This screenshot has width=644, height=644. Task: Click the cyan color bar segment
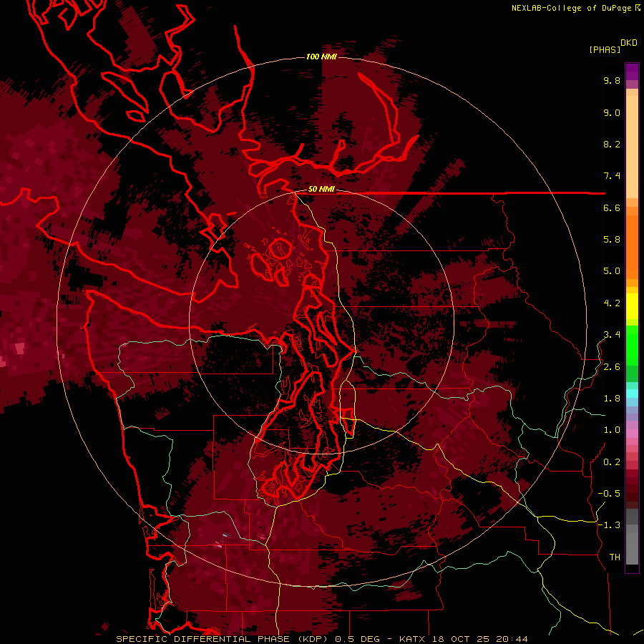(632, 394)
